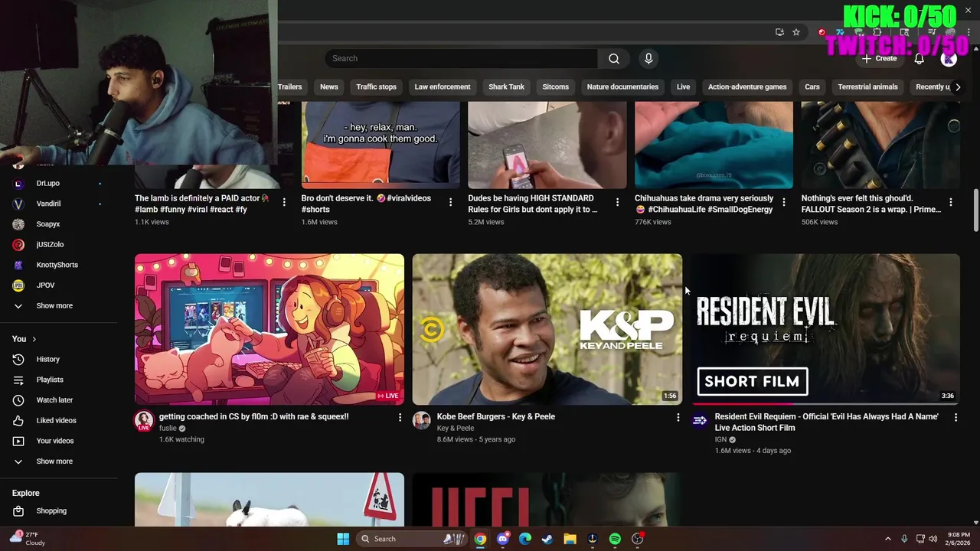Click the Windows taskbar search box
The image size is (980, 551).
[412, 539]
